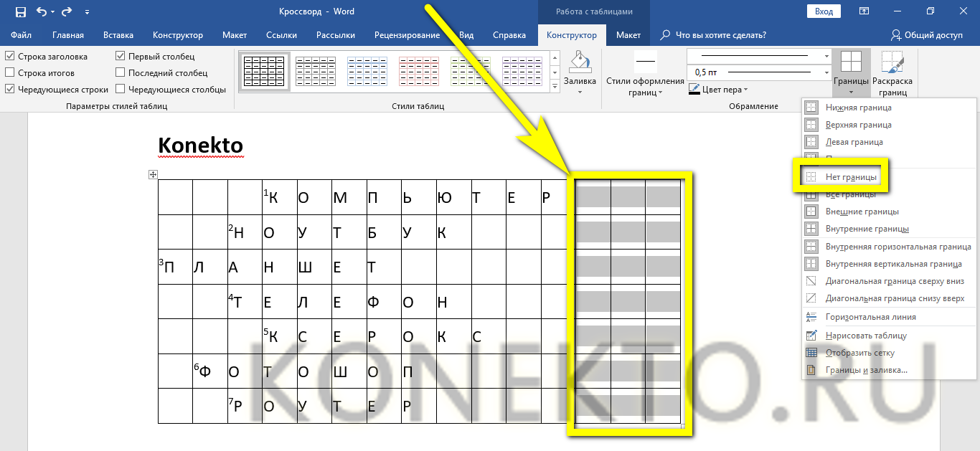Click cell with letter К of КОМПЬЮТЕР

(280, 197)
